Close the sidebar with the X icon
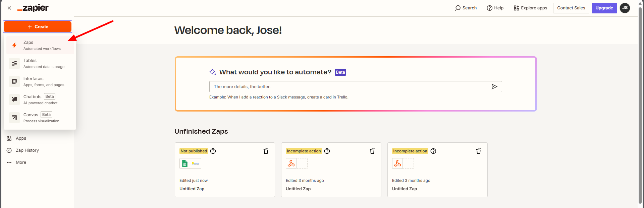644x208 pixels. pyautogui.click(x=9, y=8)
